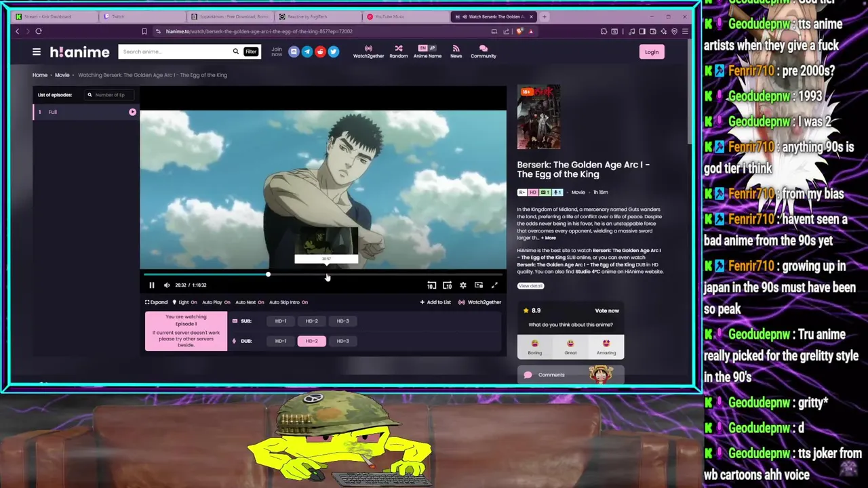Viewport: 868px width, 488px height.
Task: Enter fullscreen in the video player
Action: point(494,285)
